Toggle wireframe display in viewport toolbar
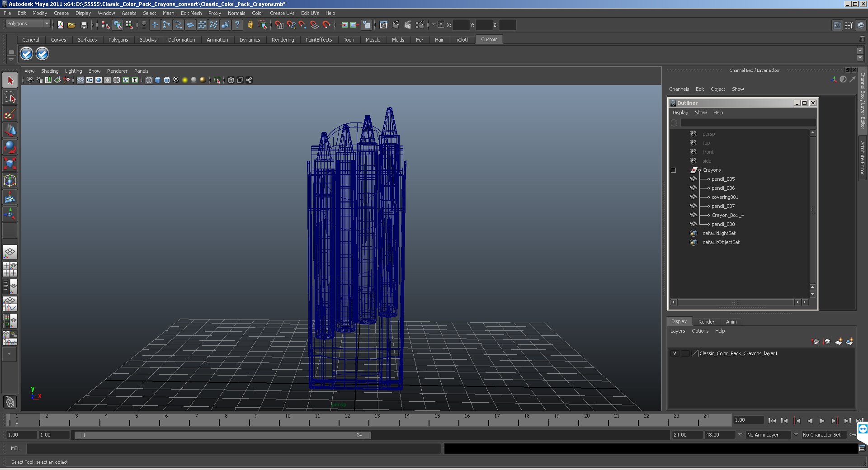 coord(149,80)
